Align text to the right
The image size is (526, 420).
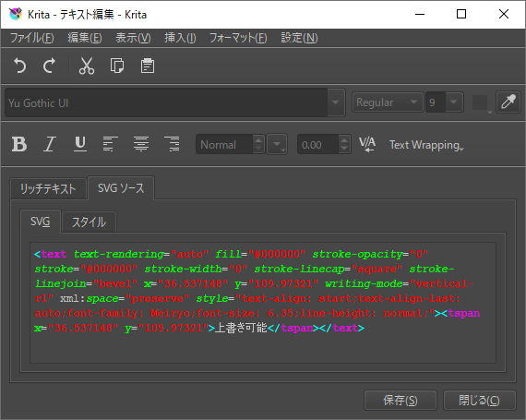pos(172,144)
